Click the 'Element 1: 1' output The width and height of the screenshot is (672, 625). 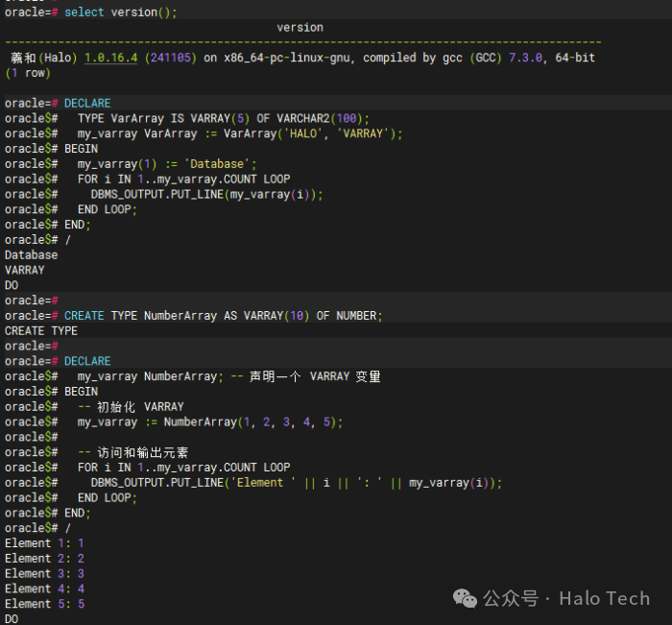coord(44,543)
